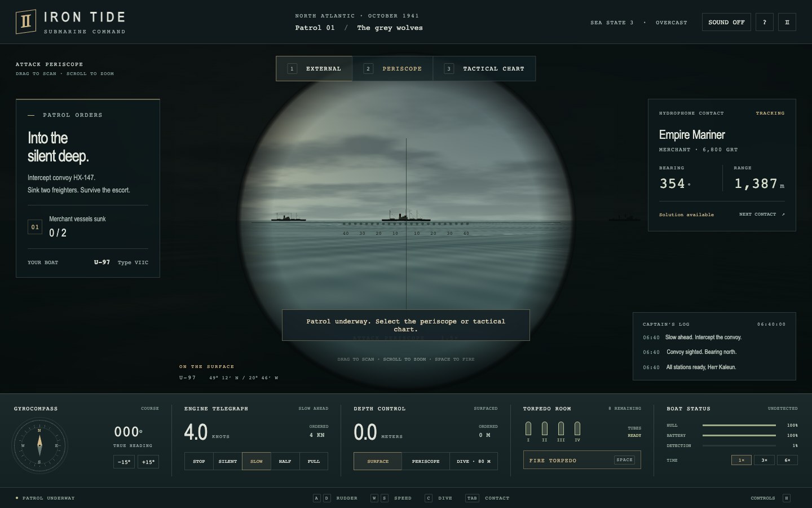
Task: Toggle SOUND OFF button
Action: 726,22
